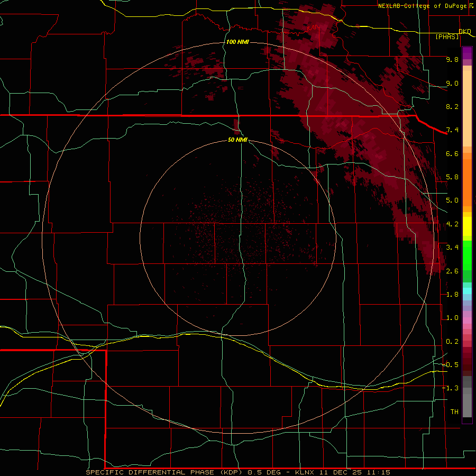Click the 9.8 value on the legend
The height and width of the screenshot is (476, 476).
click(452, 59)
